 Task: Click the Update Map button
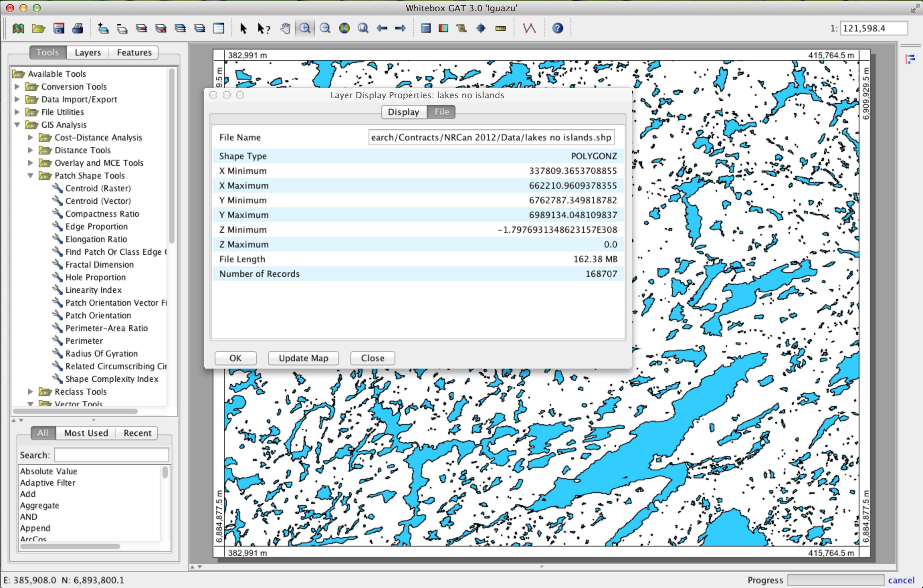pyautogui.click(x=303, y=358)
